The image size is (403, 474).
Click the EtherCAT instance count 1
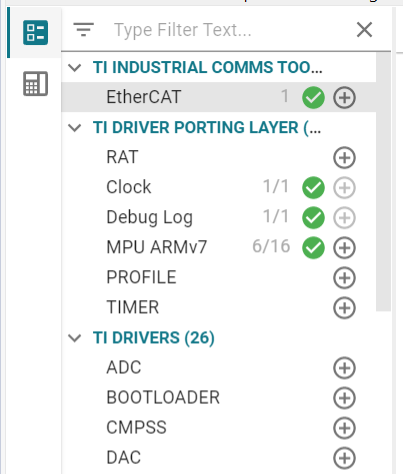click(285, 96)
